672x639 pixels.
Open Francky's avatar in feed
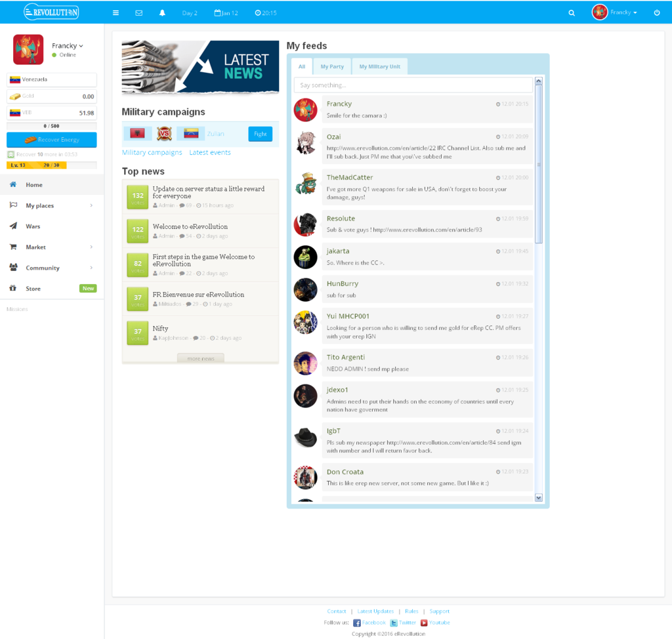tap(305, 110)
